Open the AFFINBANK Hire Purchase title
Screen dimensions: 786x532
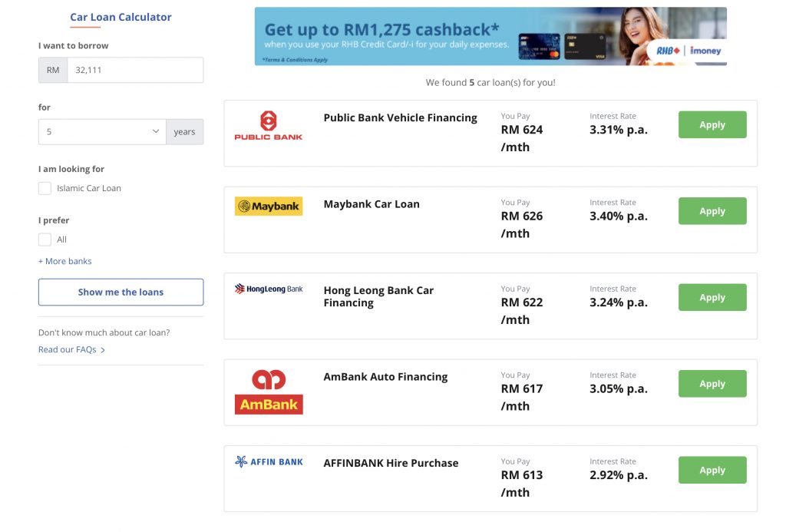(x=391, y=463)
